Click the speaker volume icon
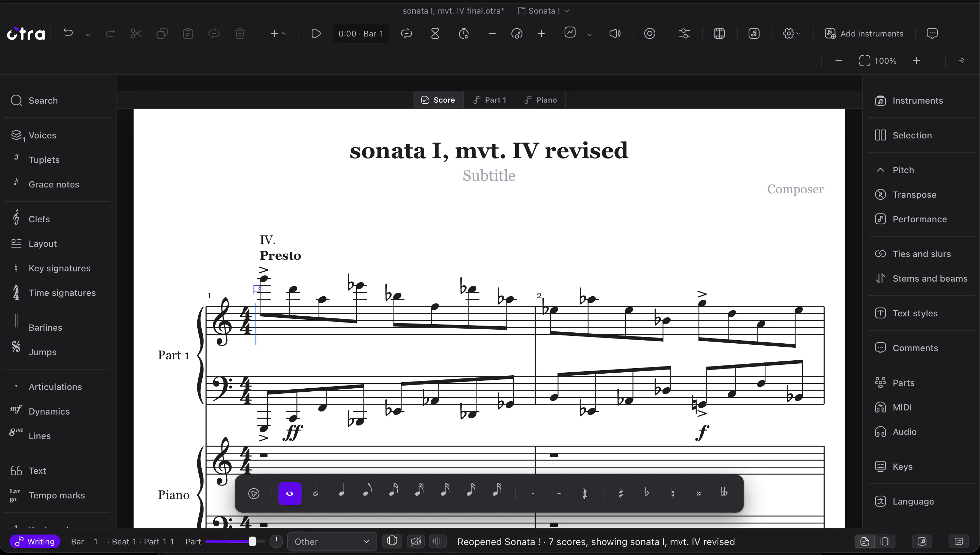 point(615,33)
